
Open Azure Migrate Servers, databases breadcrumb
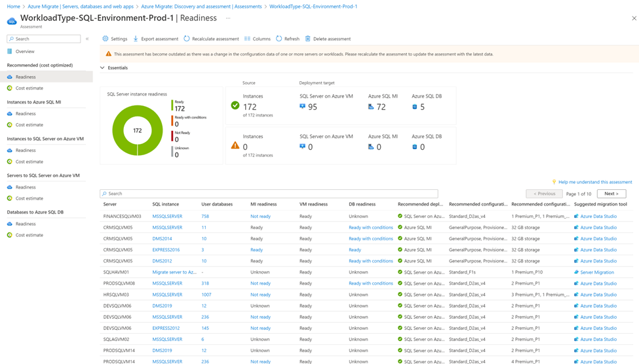click(x=81, y=7)
